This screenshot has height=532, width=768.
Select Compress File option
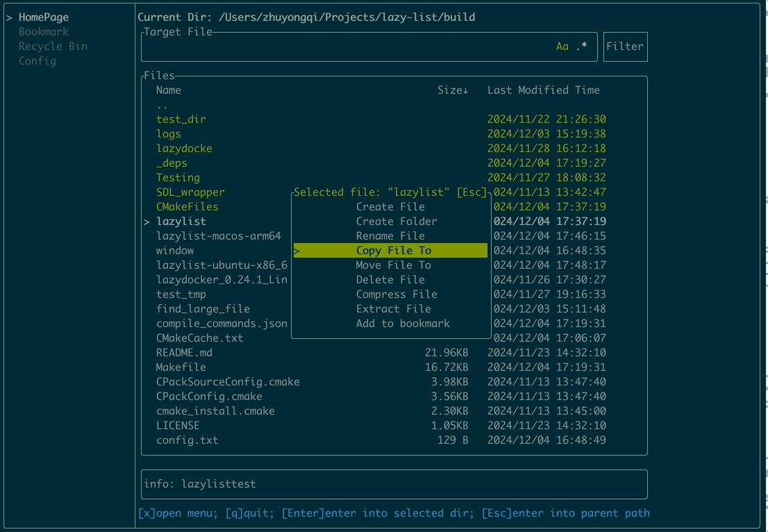[x=396, y=294]
